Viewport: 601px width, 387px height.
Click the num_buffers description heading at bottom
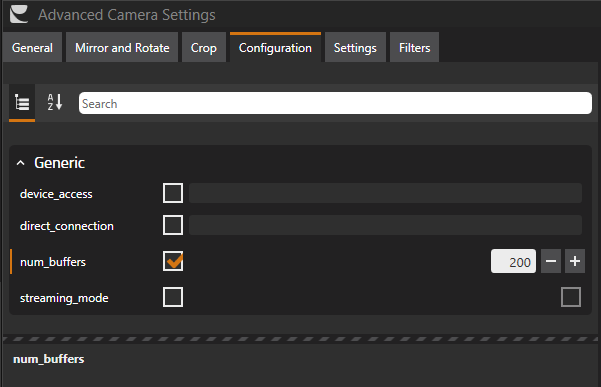49,359
